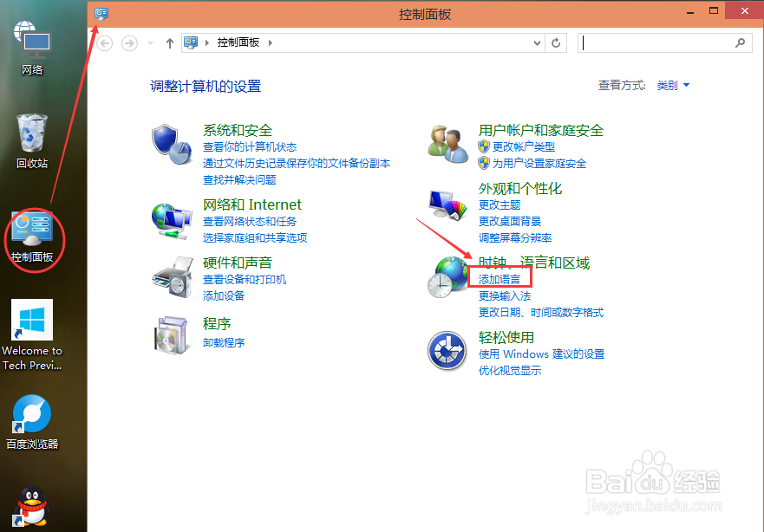This screenshot has width=764, height=532.
Task: Open the User Accounts and Family Safety icon
Action: pos(447,145)
